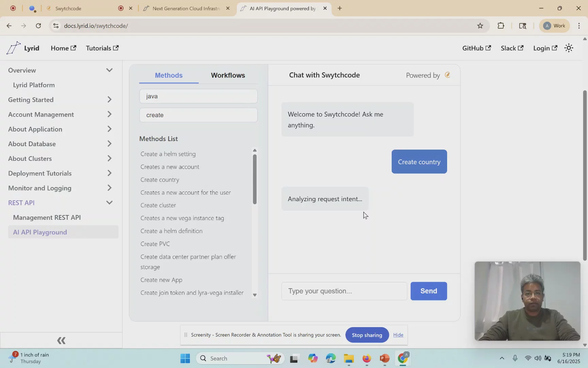Image resolution: width=588 pixels, height=368 pixels.
Task: Toggle the light/dark theme sun icon
Action: pyautogui.click(x=569, y=48)
